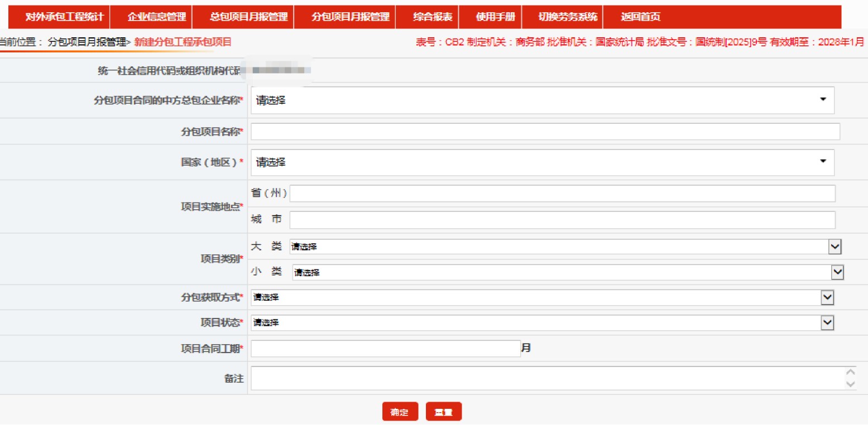Expand 中方总包企业名称 dropdown
Screen dimensions: 868x425
[542, 100]
